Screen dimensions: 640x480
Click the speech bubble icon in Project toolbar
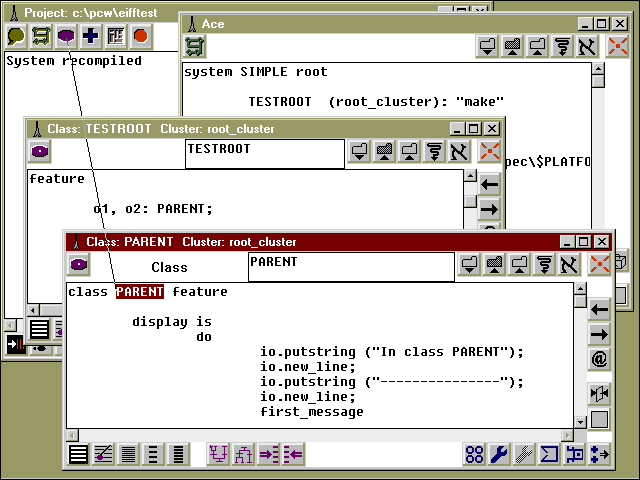pyautogui.click(x=17, y=36)
